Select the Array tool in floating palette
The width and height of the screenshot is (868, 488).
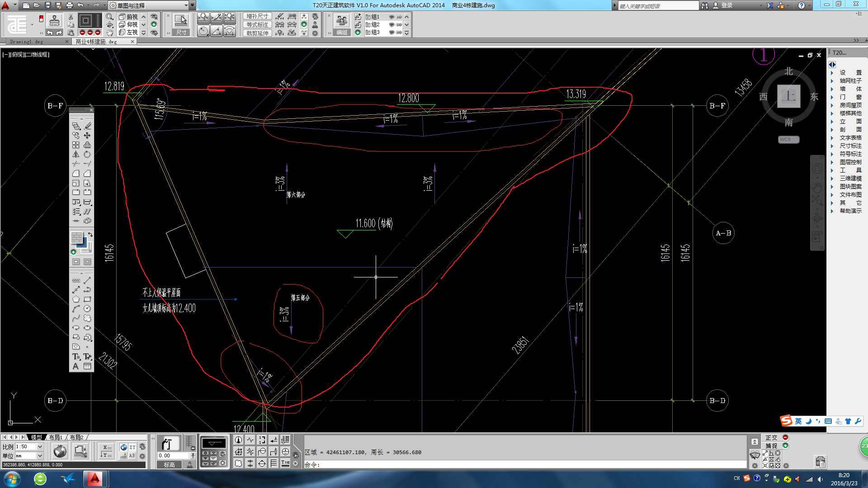point(76,145)
